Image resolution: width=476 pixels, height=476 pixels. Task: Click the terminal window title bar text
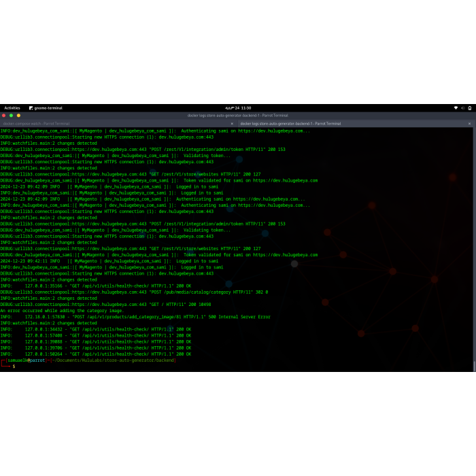pos(237,116)
